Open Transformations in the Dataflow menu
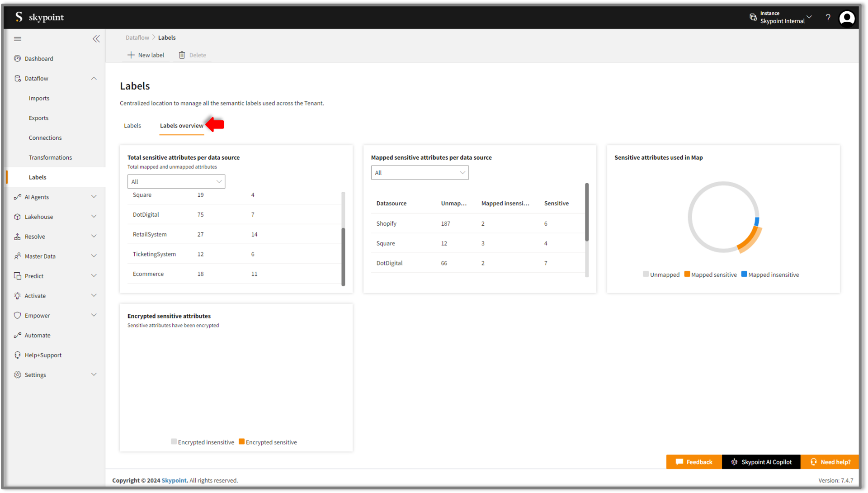868x493 pixels. tap(50, 157)
